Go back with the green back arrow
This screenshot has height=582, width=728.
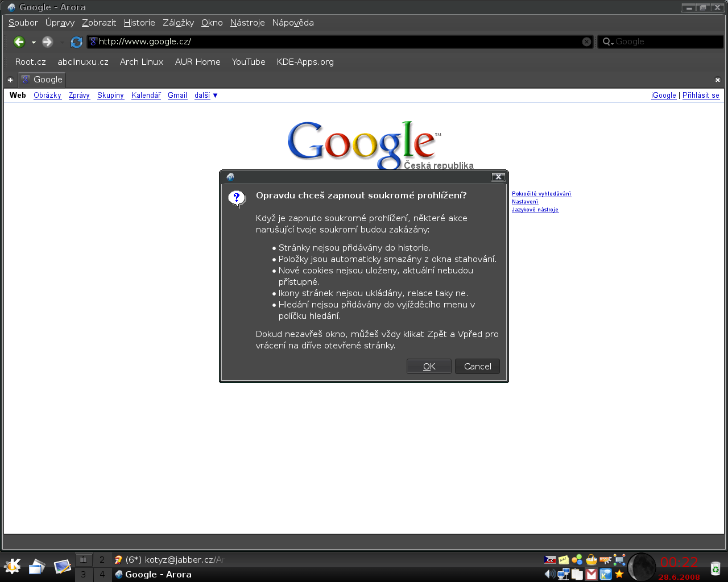click(x=19, y=41)
